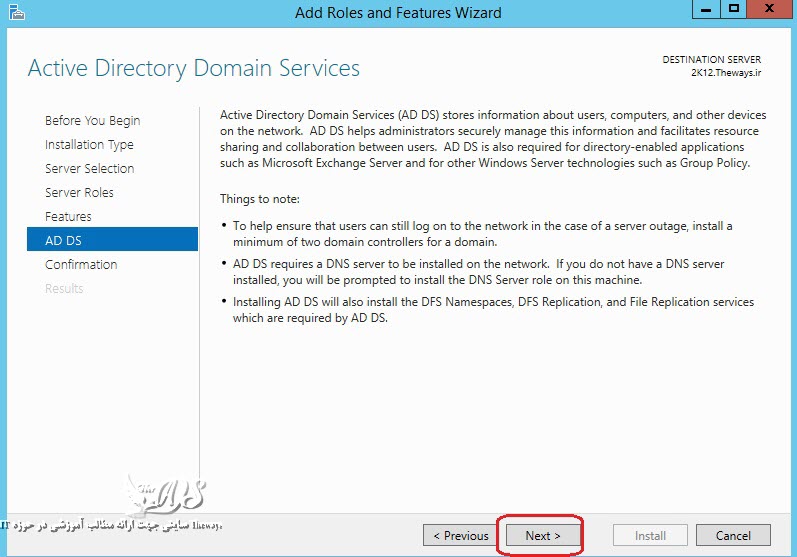Click the Add Roles and Features Wizard title text

[x=398, y=13]
